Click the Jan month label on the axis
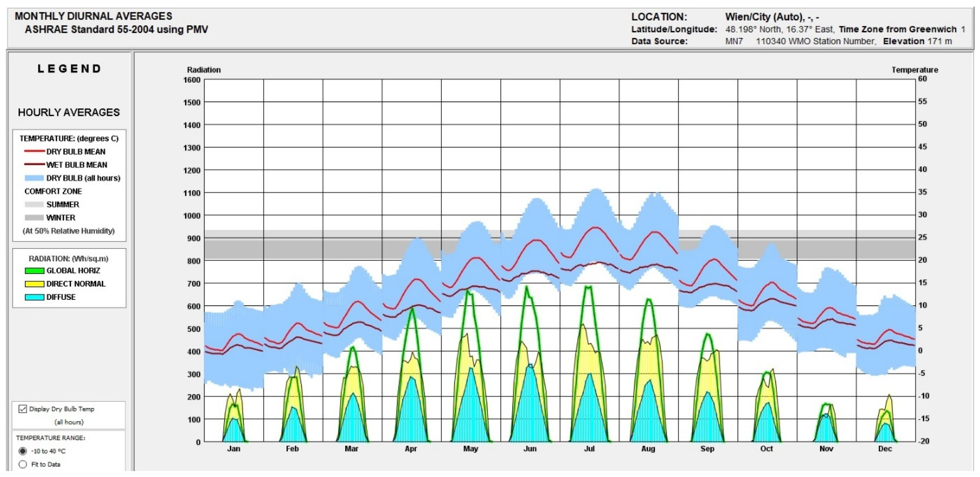Screen dimensions: 980x477 [x=234, y=449]
